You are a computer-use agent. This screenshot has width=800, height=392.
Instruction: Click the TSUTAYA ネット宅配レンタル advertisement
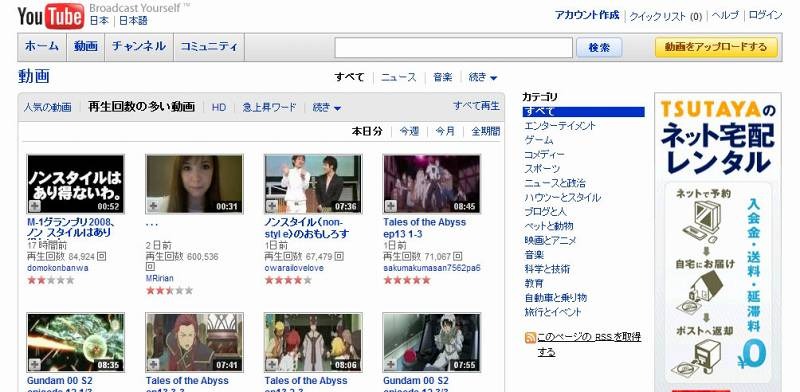point(718,242)
